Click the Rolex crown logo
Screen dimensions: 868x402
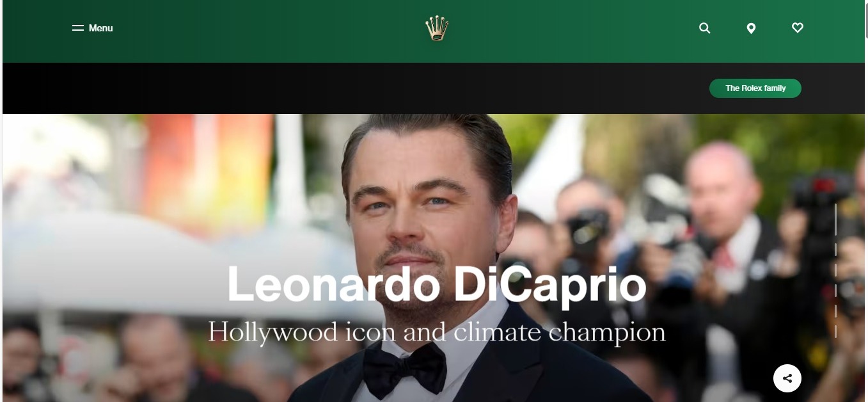coord(437,28)
